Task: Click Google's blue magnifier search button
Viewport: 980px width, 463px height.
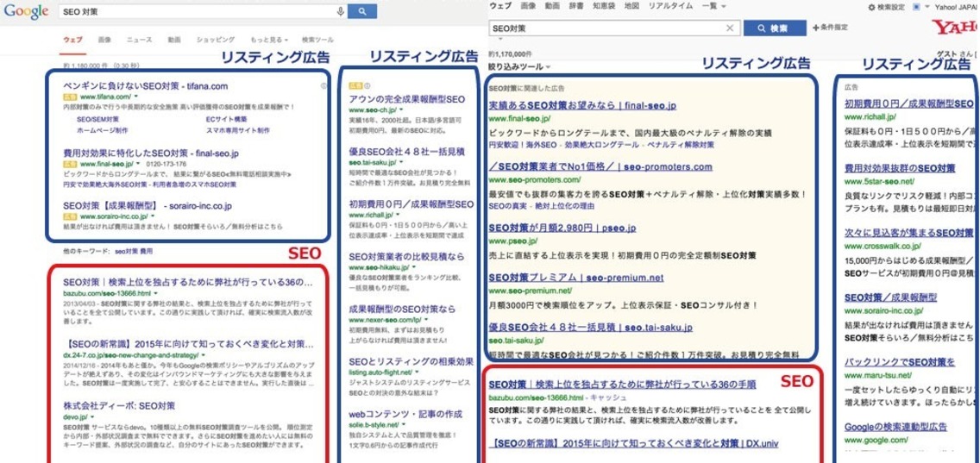Action: (361, 11)
